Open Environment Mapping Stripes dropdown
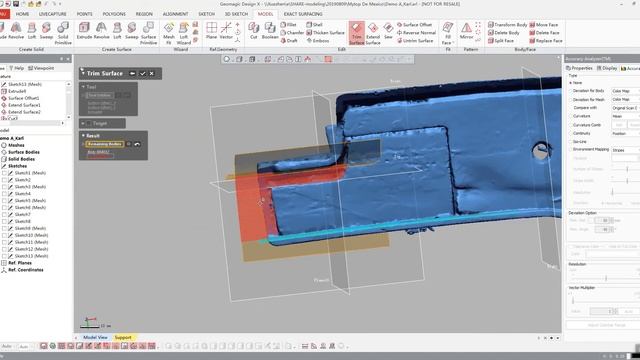 click(x=625, y=150)
